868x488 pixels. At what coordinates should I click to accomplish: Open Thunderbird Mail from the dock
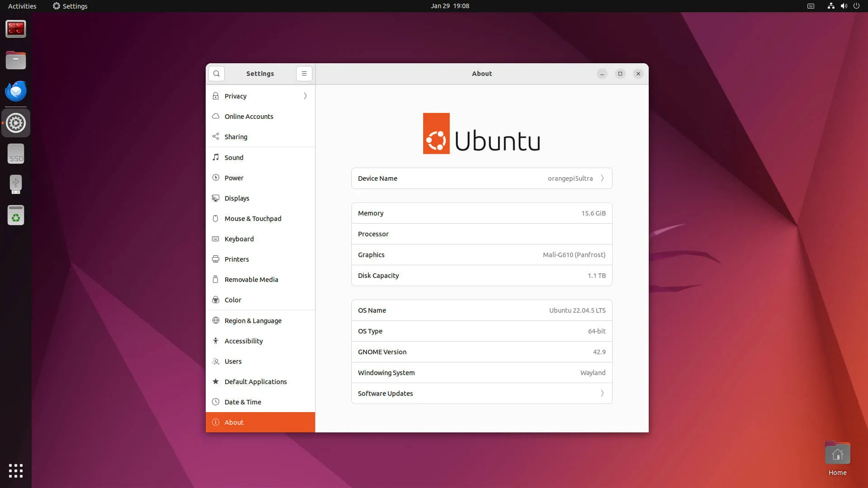[16, 91]
